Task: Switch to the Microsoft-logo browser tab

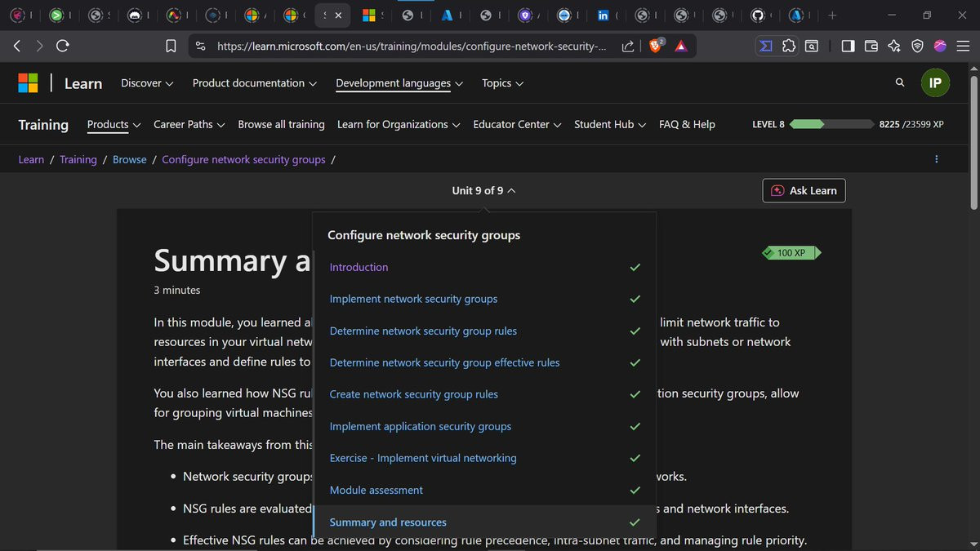Action: click(369, 16)
